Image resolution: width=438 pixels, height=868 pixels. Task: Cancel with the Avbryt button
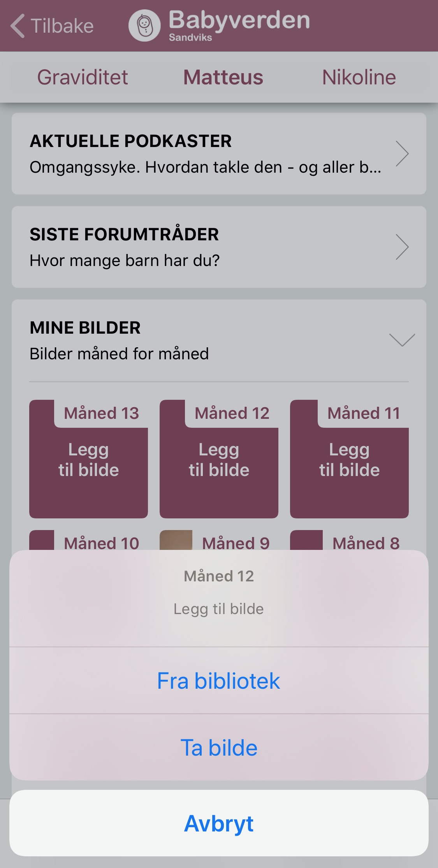219,823
